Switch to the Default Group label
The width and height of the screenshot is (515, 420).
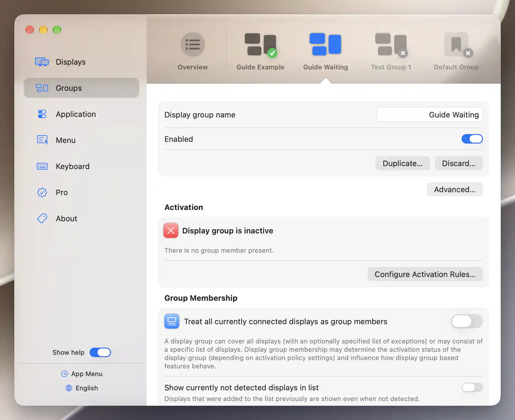(x=456, y=67)
